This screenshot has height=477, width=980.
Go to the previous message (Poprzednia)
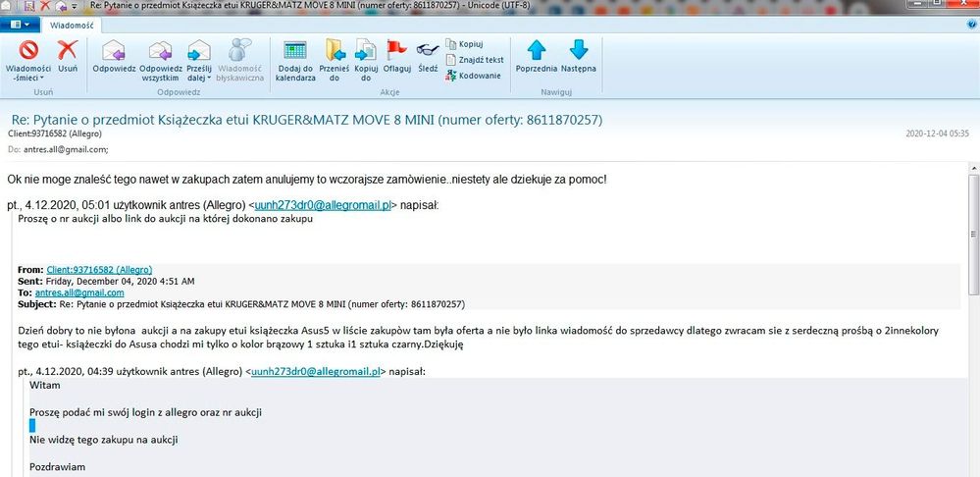tap(537, 57)
